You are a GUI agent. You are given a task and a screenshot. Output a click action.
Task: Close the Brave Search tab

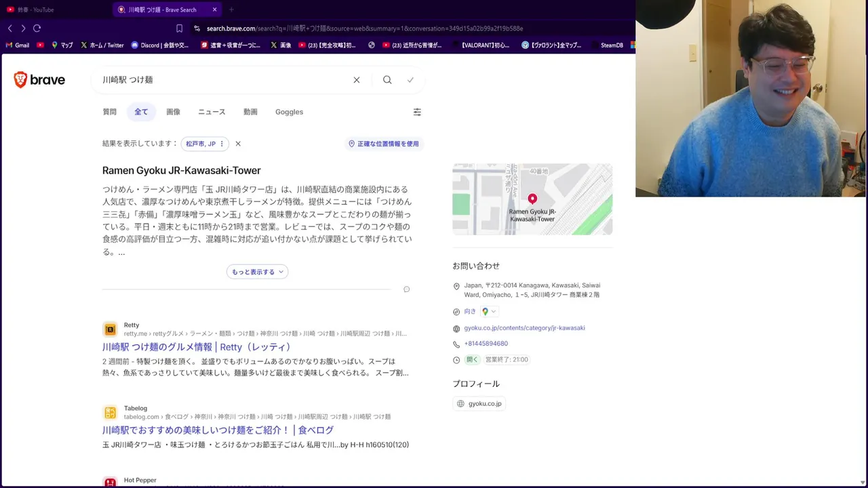coord(214,9)
